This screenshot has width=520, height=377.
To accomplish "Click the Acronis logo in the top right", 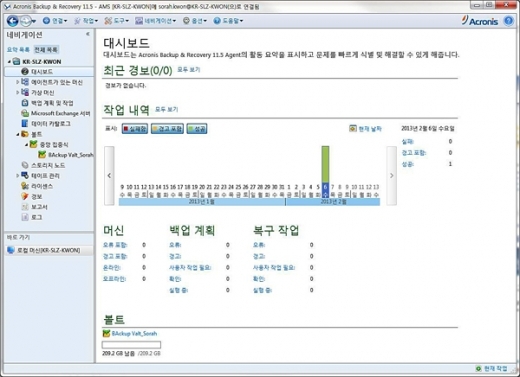I will click(x=480, y=21).
